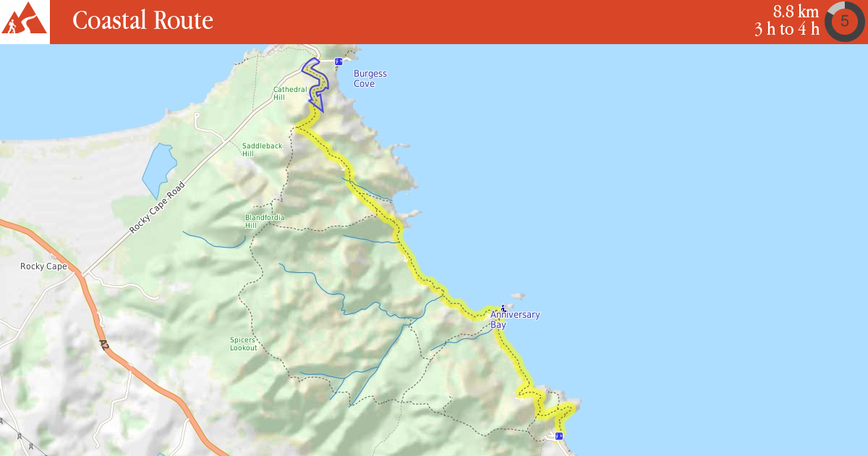
Task: Click the Cathedral Hill label
Action: coord(290,93)
